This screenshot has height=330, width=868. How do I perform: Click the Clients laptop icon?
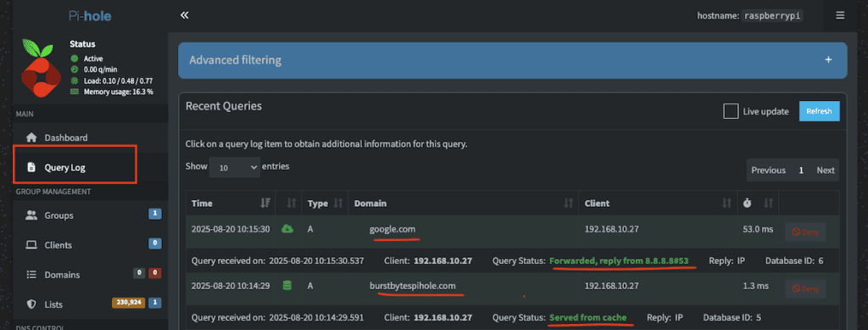tap(31, 244)
